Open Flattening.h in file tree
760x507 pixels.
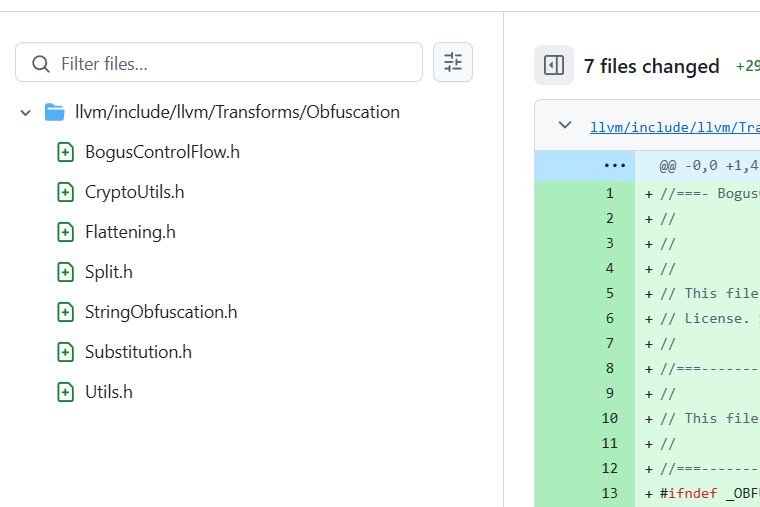[x=130, y=232]
